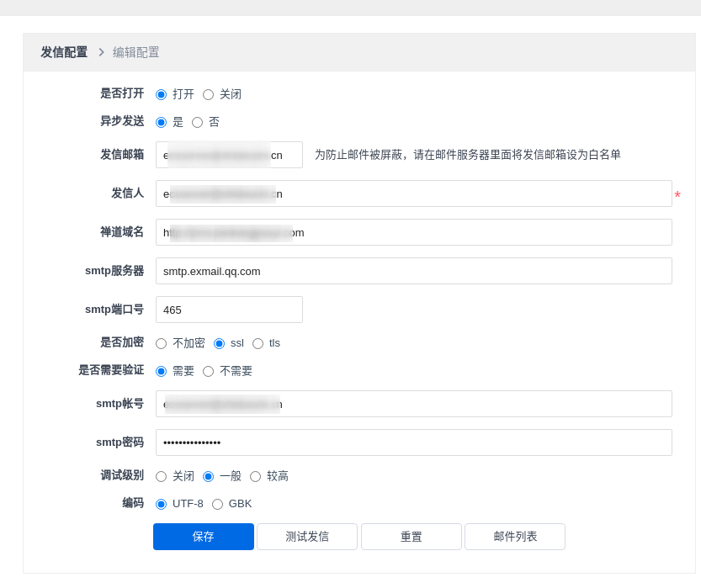
Task: Click the 发信配置 breadcrumb
Action: (x=64, y=52)
